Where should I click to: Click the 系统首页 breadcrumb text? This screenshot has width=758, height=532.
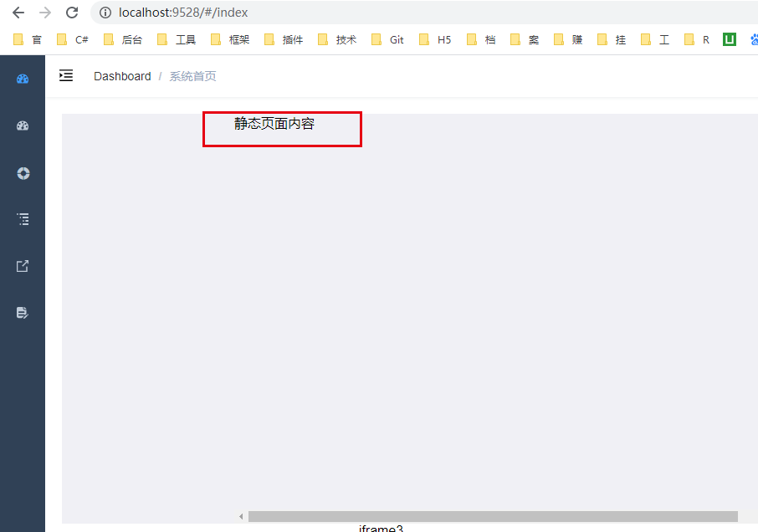point(193,76)
